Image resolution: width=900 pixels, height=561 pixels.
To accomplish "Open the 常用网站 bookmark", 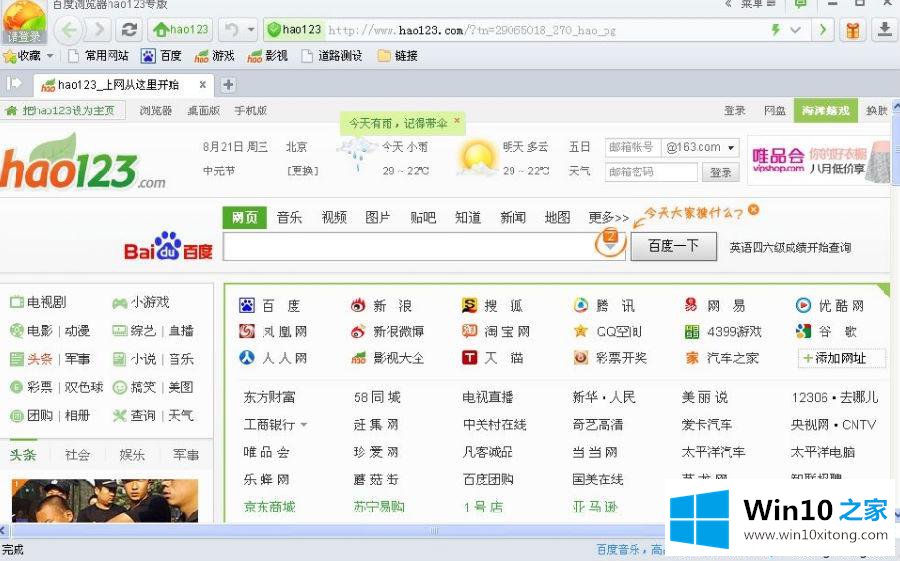I will pyautogui.click(x=99, y=56).
